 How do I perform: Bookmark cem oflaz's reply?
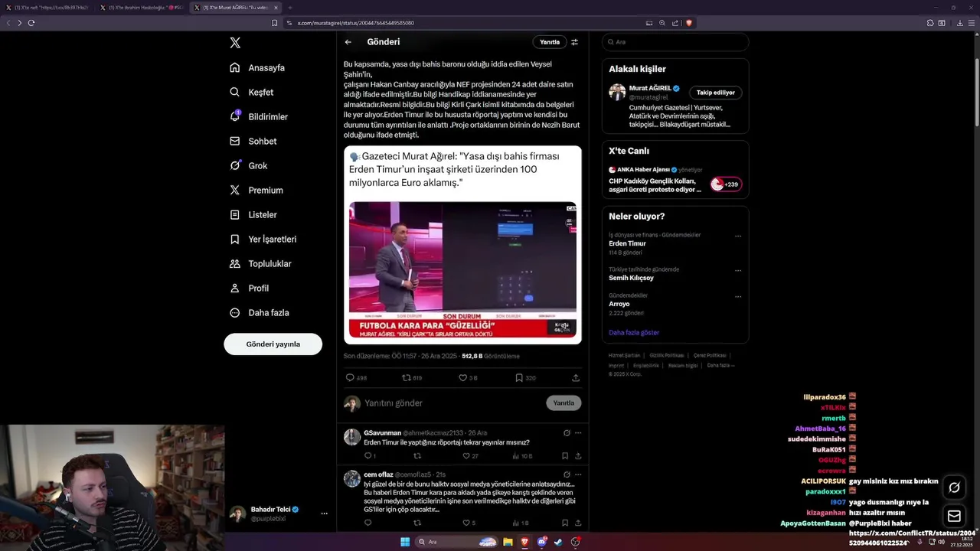565,523
